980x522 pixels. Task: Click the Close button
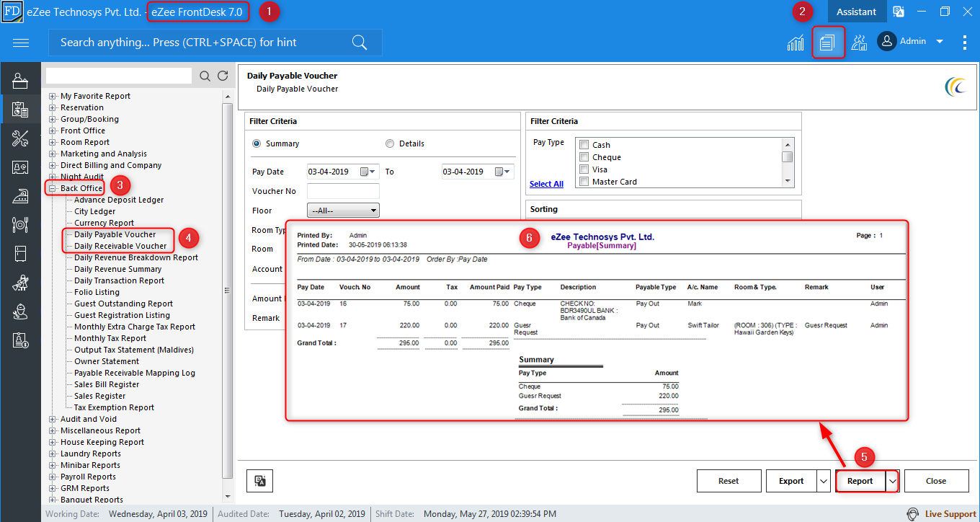click(936, 481)
